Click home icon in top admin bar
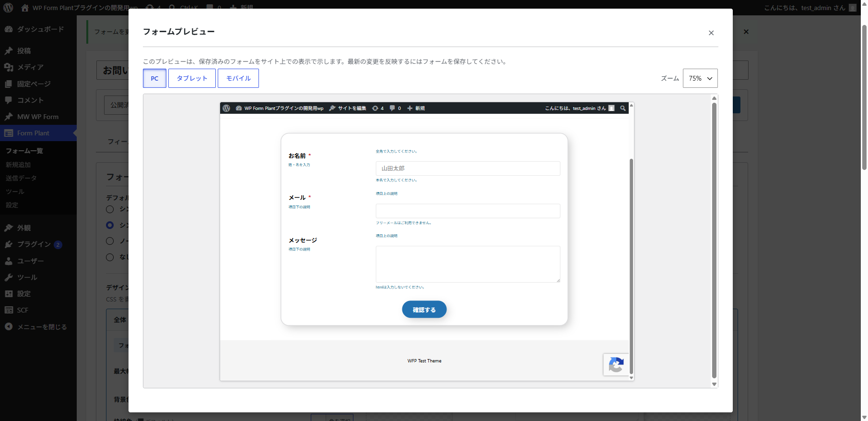Viewport: 868px width, 421px height. tap(25, 8)
